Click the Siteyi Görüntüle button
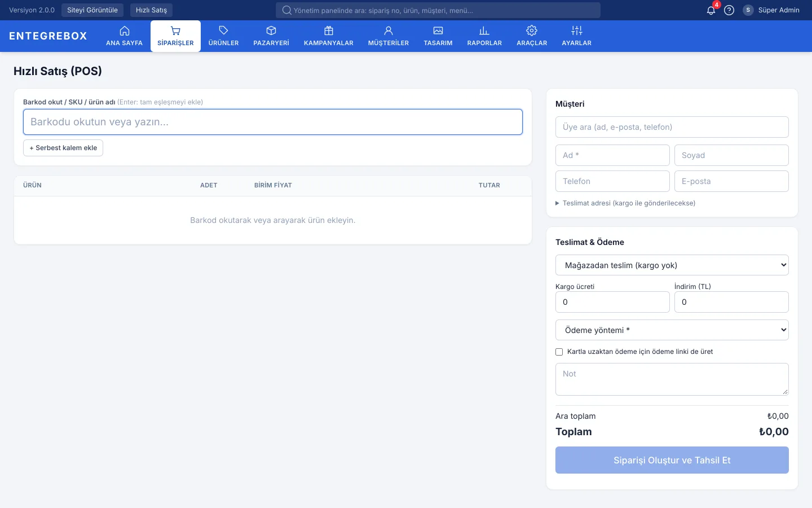812x508 pixels. pos(92,10)
